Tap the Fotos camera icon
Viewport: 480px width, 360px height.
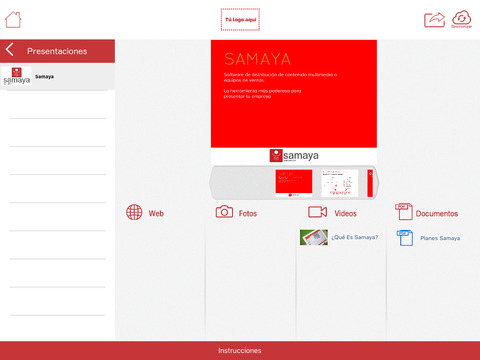click(x=224, y=212)
